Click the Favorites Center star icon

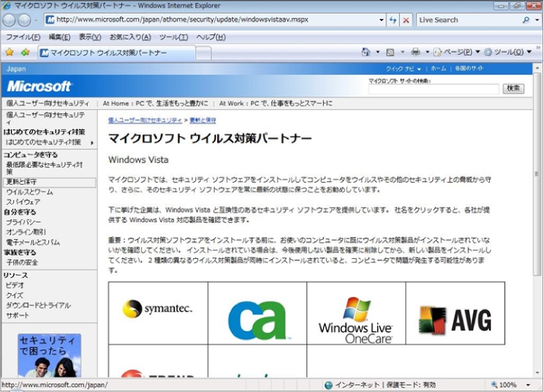[x=10, y=53]
